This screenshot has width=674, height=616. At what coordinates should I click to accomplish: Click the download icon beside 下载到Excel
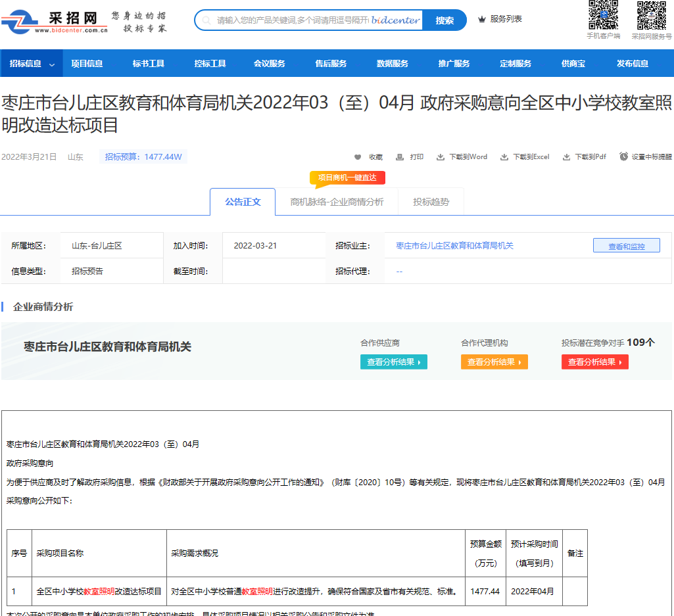coord(504,157)
